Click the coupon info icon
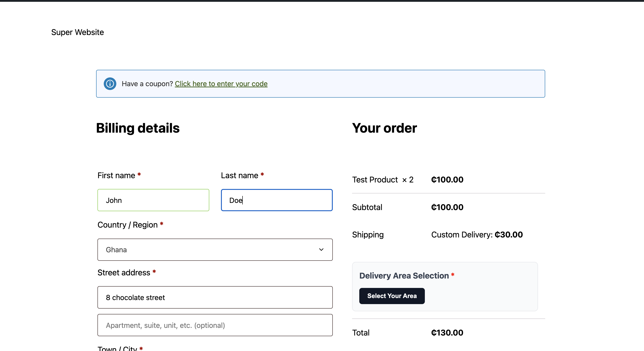Image resolution: width=644 pixels, height=351 pixels. pos(110,84)
